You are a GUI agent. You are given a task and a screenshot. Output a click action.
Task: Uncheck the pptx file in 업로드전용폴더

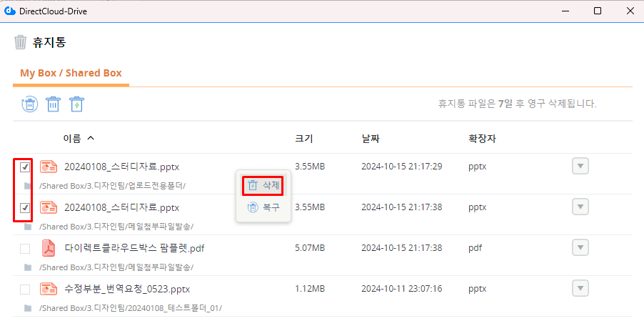[x=25, y=167]
